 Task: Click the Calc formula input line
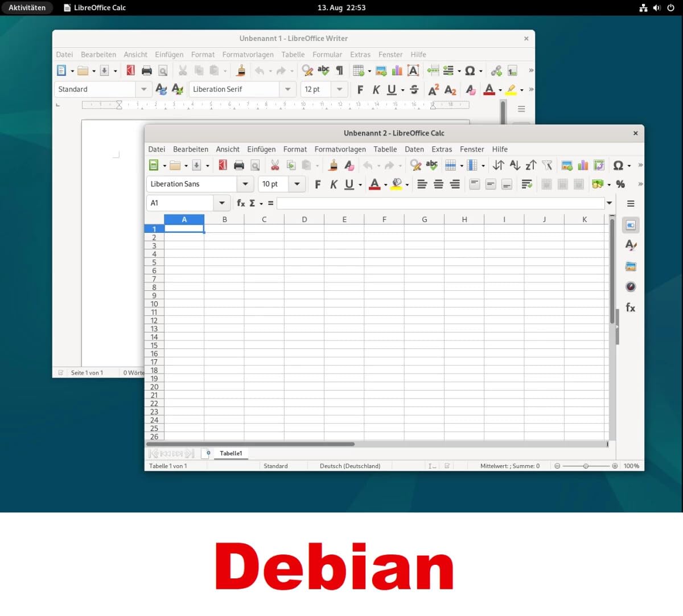point(441,203)
